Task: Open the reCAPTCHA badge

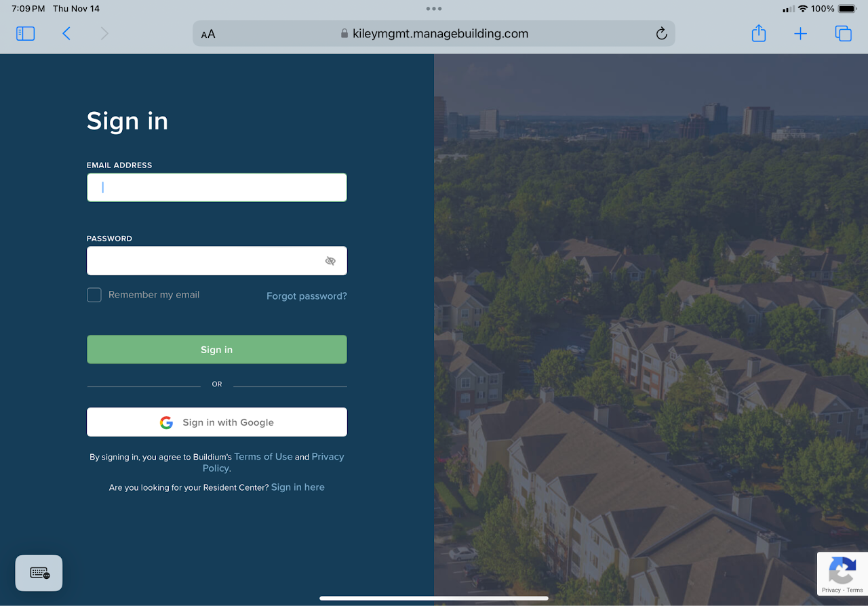Action: tap(842, 574)
